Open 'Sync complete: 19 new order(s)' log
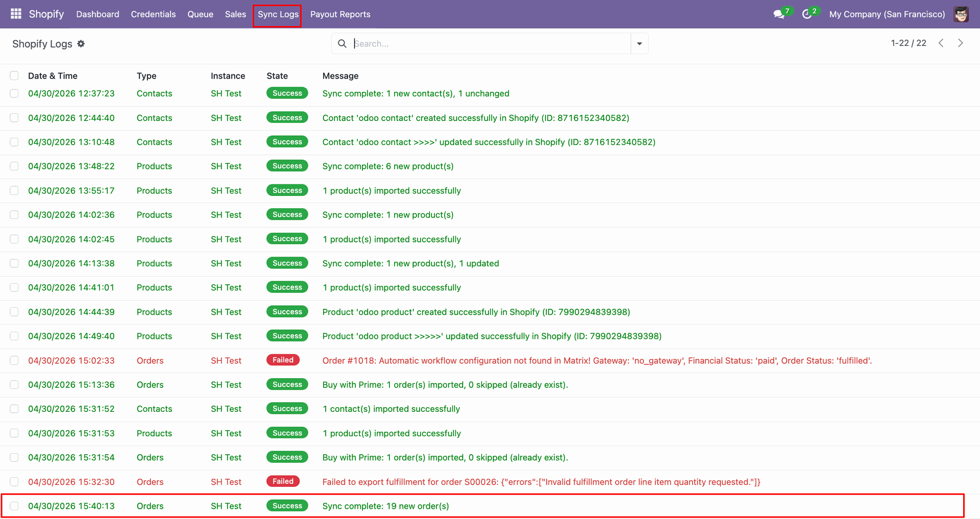This screenshot has width=980, height=519. (385, 506)
